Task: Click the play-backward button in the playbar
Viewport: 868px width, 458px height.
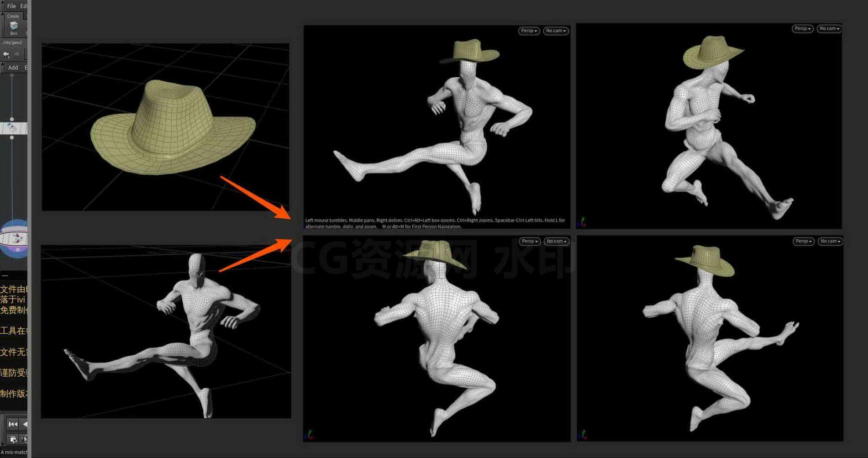Action: click(x=25, y=424)
